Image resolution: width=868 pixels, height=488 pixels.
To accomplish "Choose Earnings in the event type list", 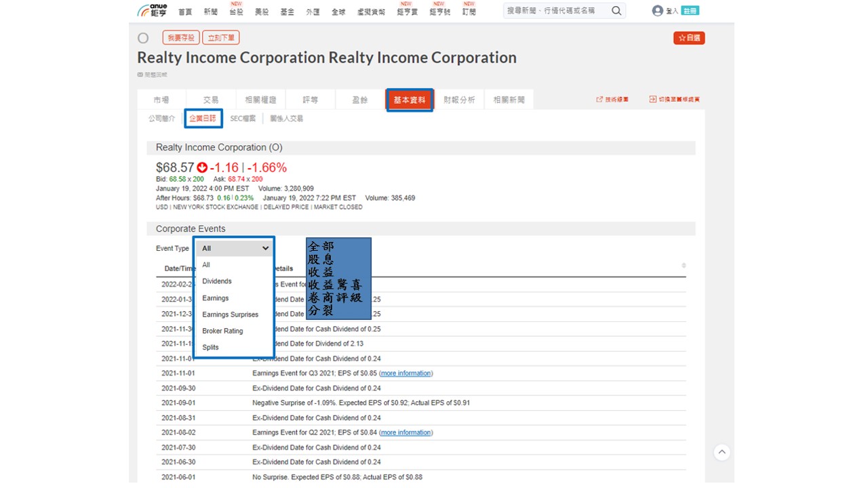I will click(216, 298).
